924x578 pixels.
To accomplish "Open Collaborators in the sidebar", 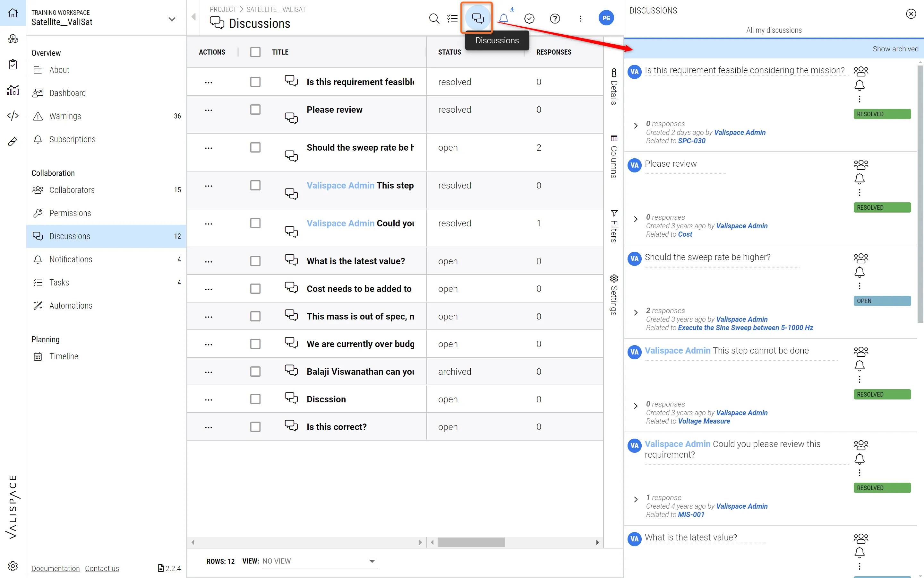I will [x=106, y=190].
